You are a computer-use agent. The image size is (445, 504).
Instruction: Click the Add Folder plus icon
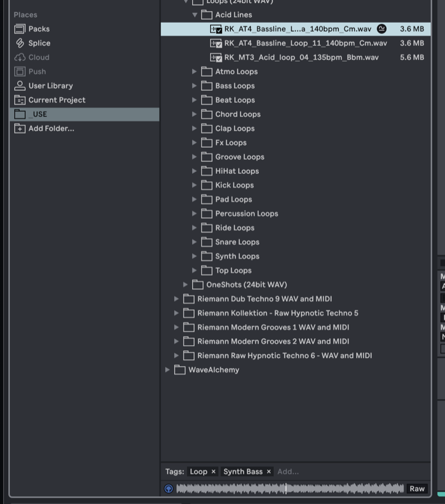[x=20, y=128]
